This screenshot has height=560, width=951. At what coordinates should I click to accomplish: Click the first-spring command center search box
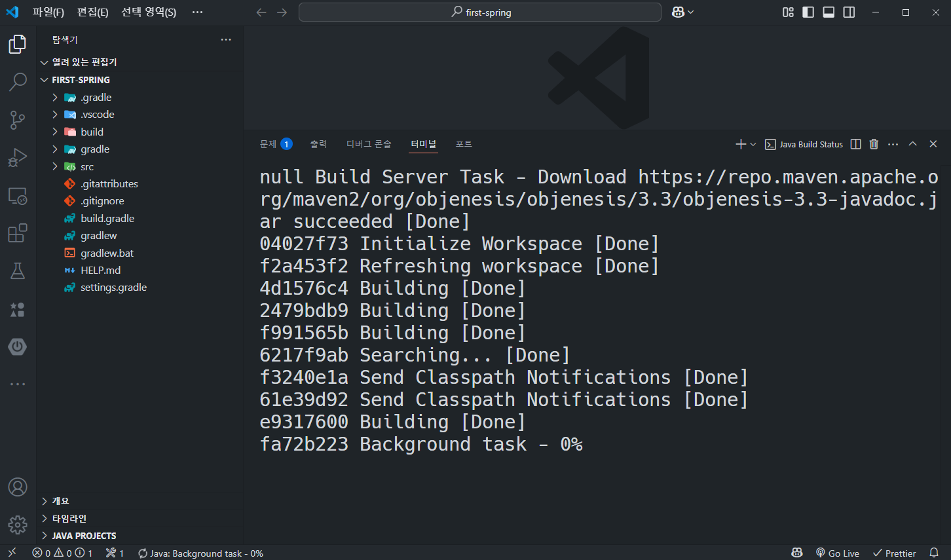coord(480,12)
